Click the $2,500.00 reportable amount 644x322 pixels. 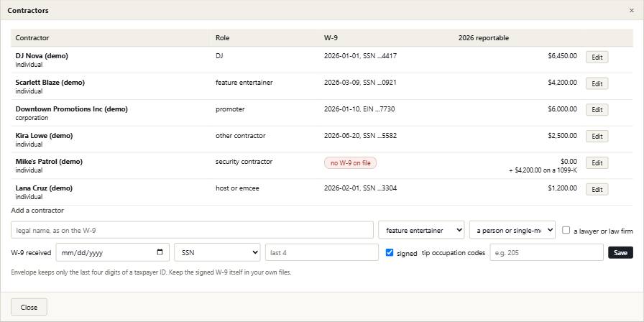click(562, 135)
